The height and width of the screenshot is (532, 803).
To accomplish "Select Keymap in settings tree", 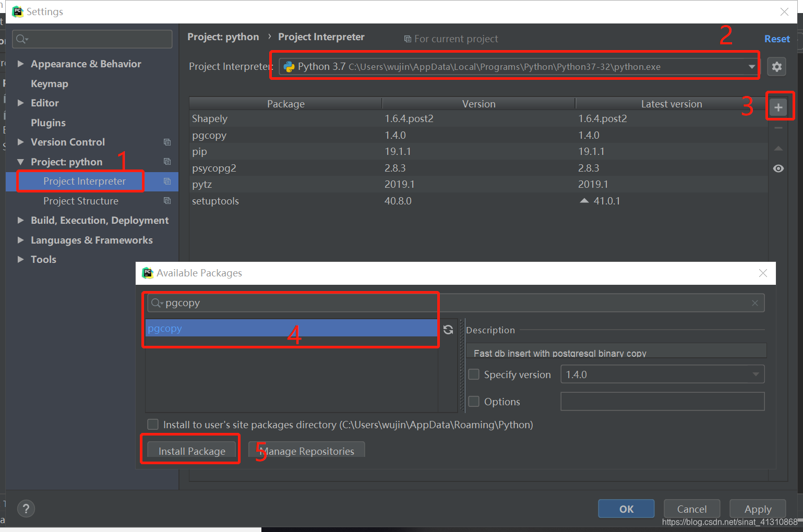I will tap(50, 83).
